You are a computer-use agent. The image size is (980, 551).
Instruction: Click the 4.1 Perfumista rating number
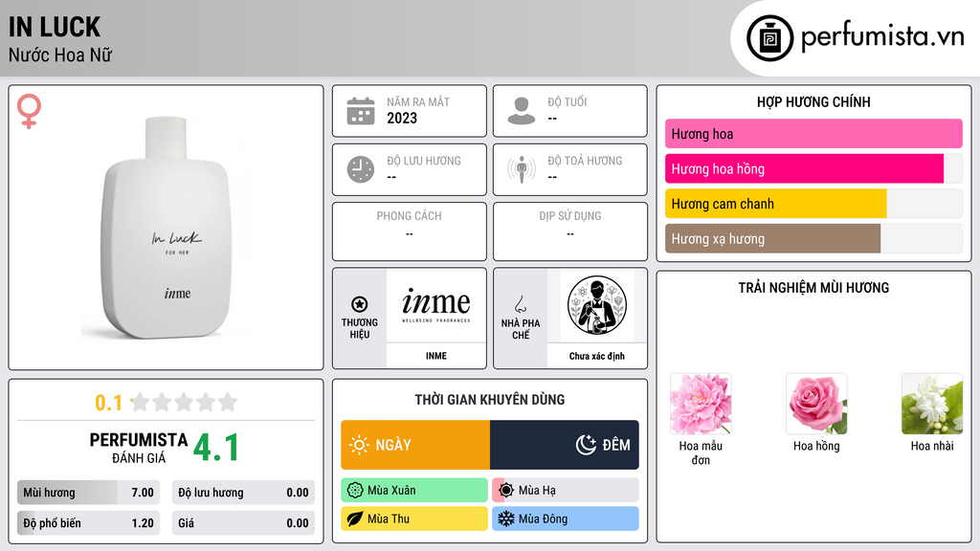[216, 448]
